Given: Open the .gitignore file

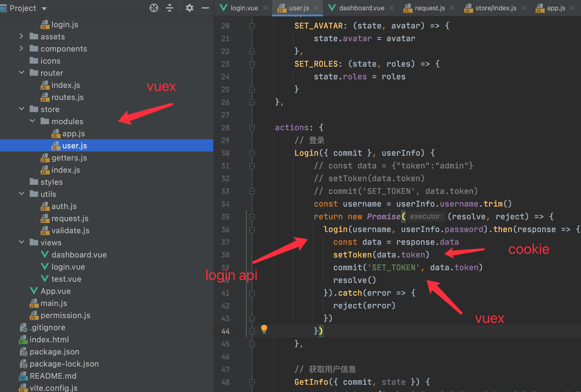Looking at the screenshot, I should point(42,327).
